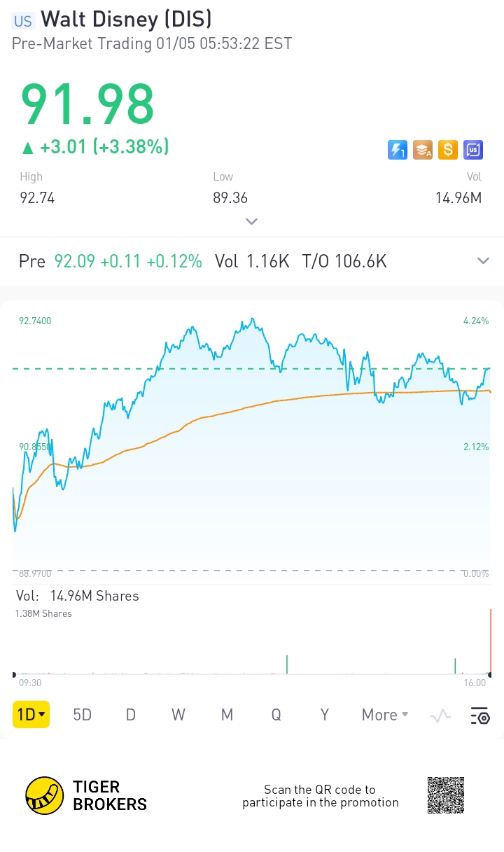Open the chart indicator waveform icon
This screenshot has width=504, height=852.
pos(440,715)
